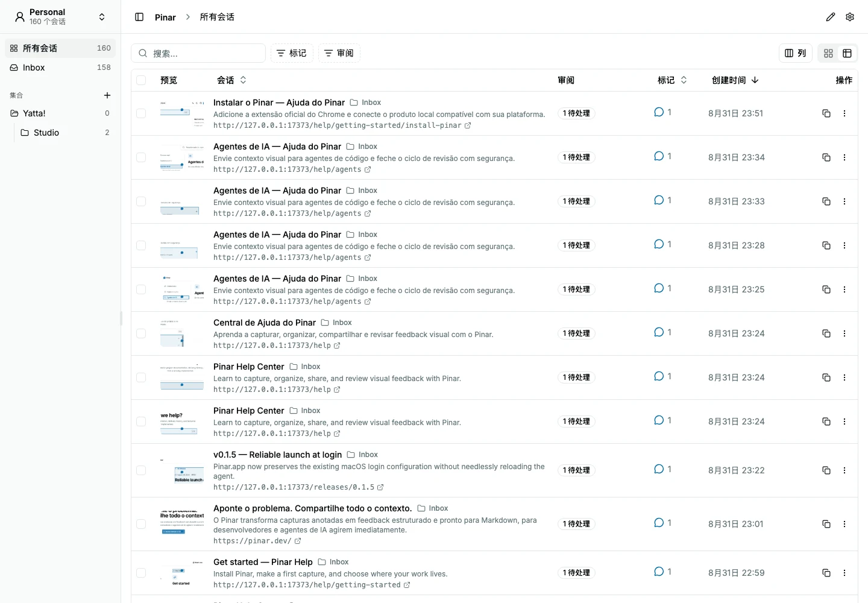
Task: Copy the Instalar o Pinar session
Action: coord(826,113)
